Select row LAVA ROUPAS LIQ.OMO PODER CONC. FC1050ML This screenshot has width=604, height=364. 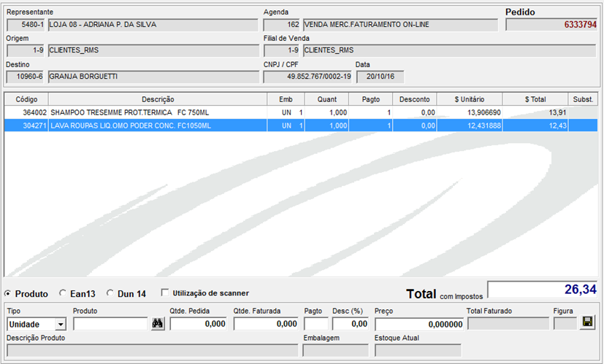[x=301, y=125]
